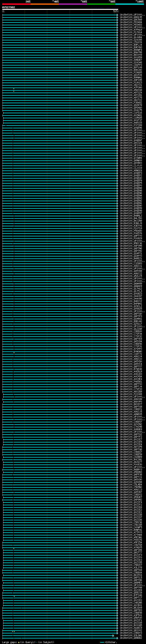The height and width of the screenshot is (644, 146).
Task: Select label UniRef100_P38482
Action: click(131, 103)
